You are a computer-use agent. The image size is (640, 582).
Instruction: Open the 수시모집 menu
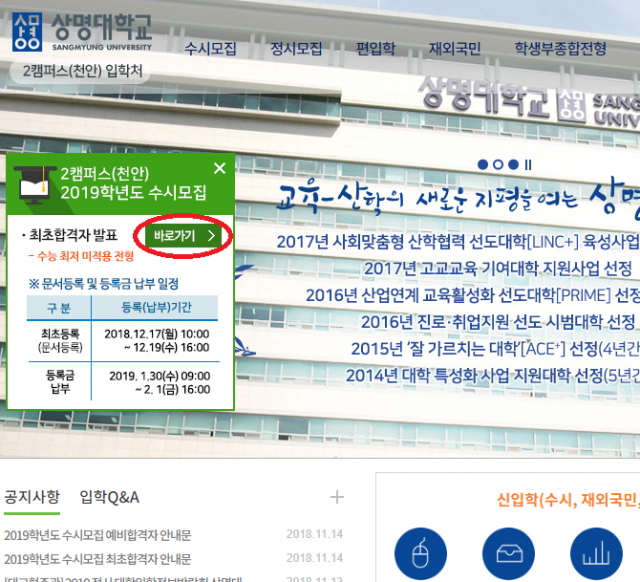[x=210, y=49]
